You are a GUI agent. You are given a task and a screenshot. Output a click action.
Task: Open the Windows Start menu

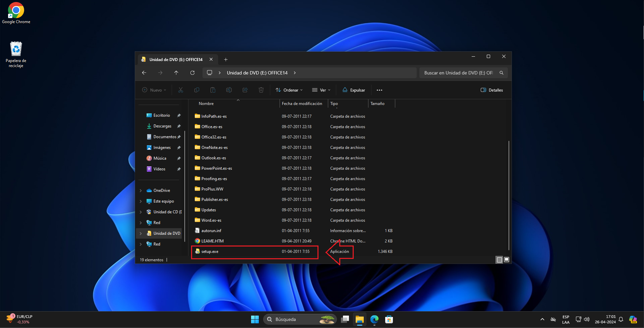[x=255, y=320]
